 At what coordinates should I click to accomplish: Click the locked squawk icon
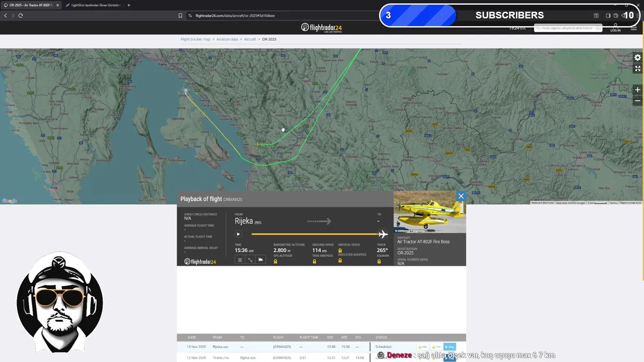point(380,261)
